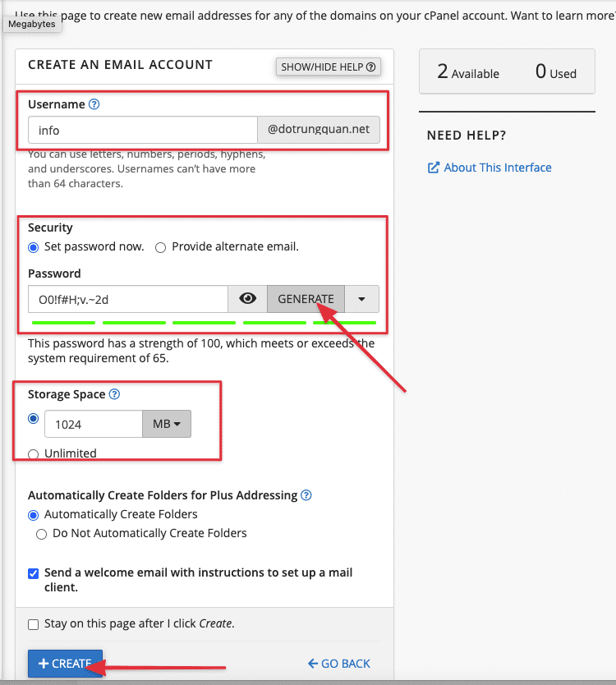Select the custom storage size radio button
Viewport: 616px width, 685px height.
(x=34, y=418)
